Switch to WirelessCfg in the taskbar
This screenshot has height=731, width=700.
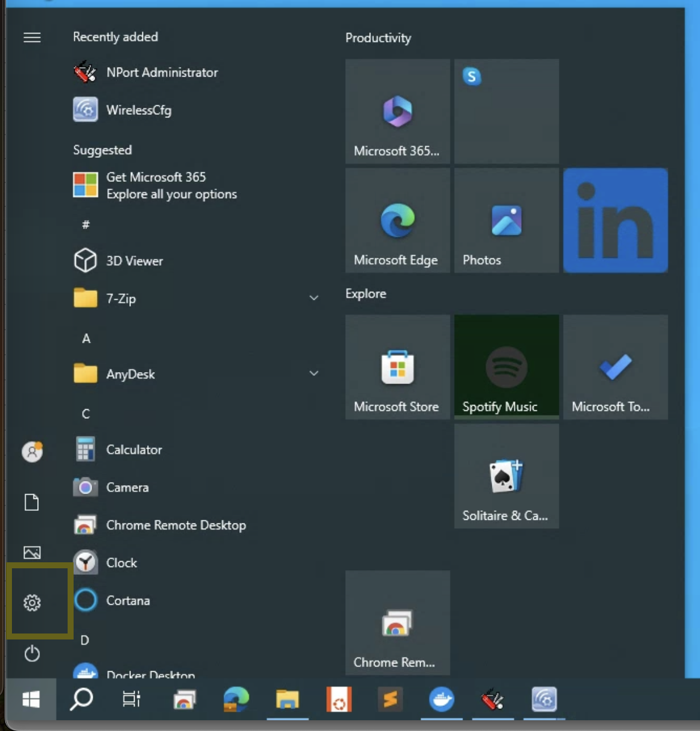pos(544,699)
